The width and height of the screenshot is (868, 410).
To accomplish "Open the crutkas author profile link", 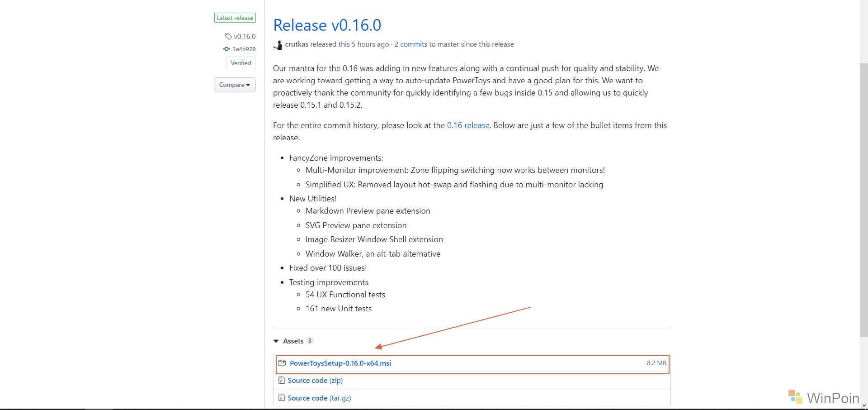I will pyautogui.click(x=297, y=44).
